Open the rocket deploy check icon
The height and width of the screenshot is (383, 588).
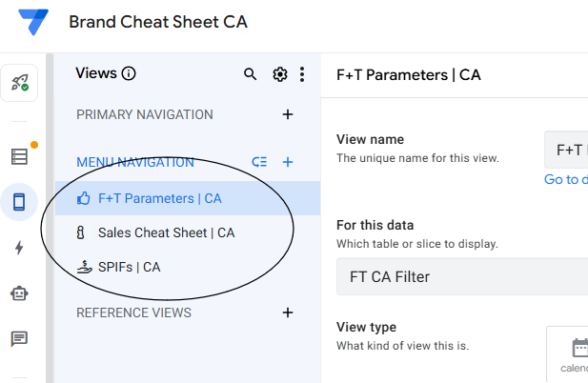click(x=19, y=83)
